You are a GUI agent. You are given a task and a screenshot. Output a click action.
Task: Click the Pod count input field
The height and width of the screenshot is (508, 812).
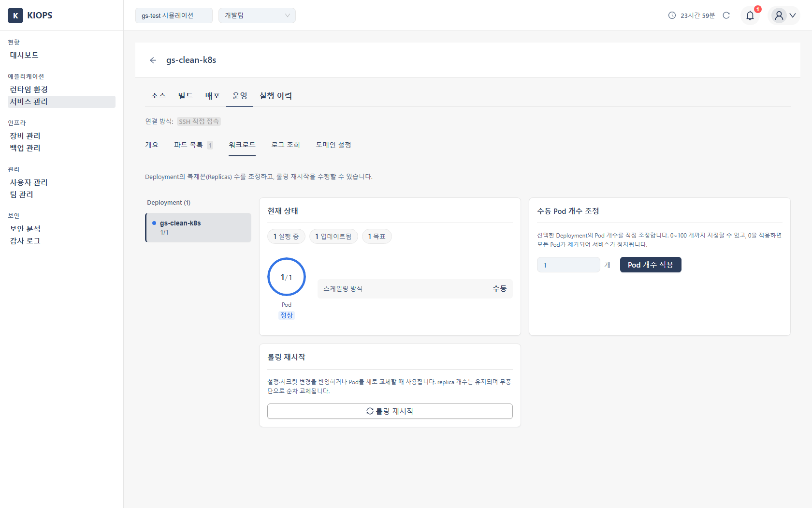click(x=568, y=265)
